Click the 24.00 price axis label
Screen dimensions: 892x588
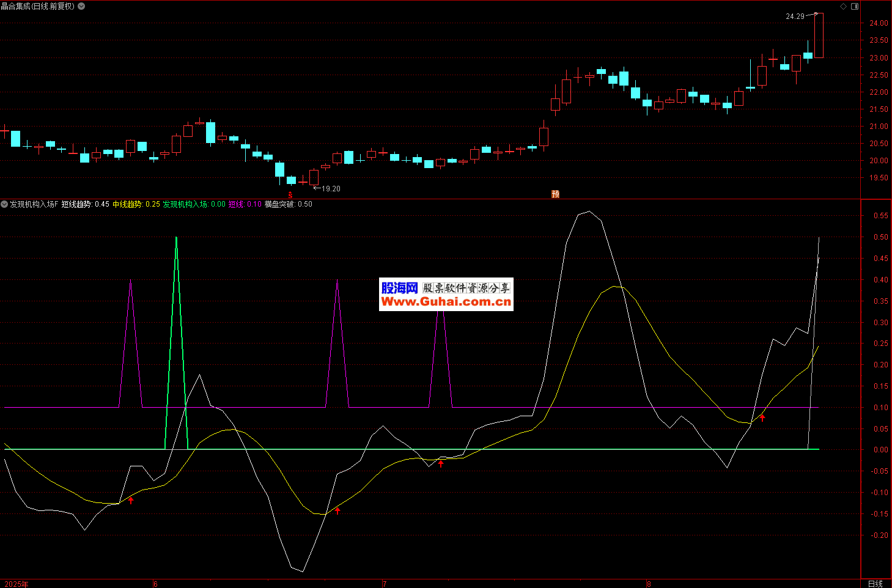879,23
